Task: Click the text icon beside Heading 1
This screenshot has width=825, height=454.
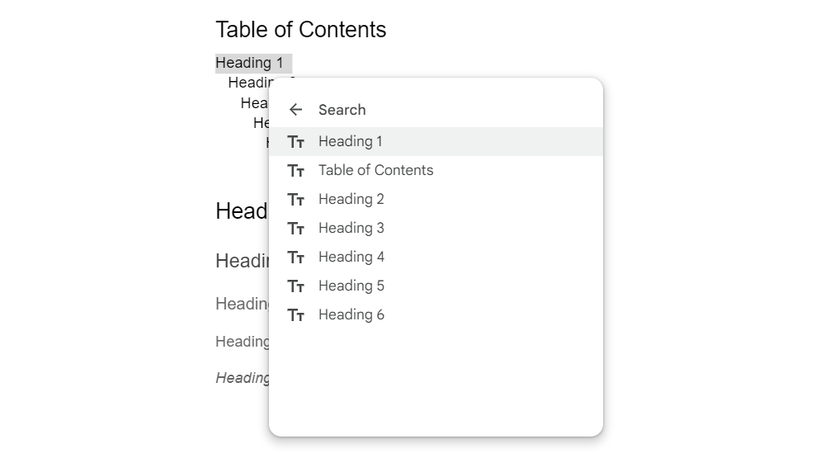Action: click(295, 142)
